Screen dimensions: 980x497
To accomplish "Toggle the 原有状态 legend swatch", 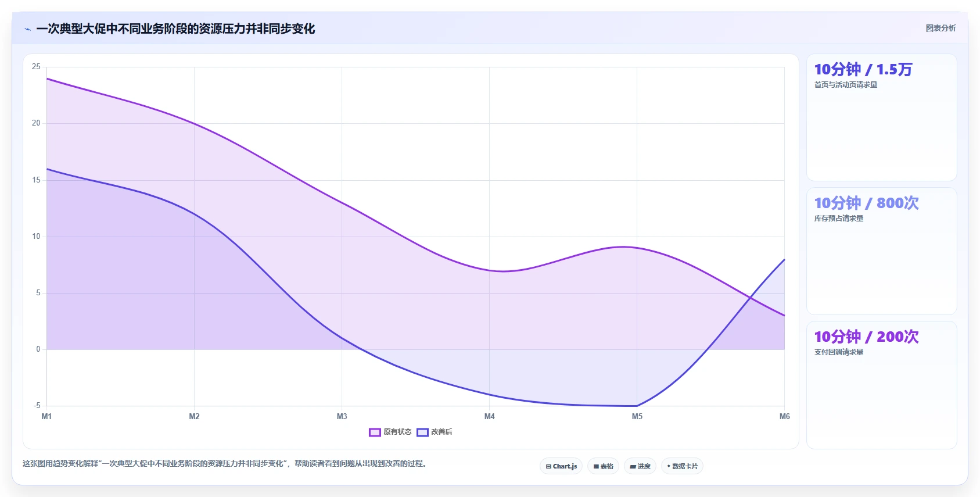I will (375, 432).
